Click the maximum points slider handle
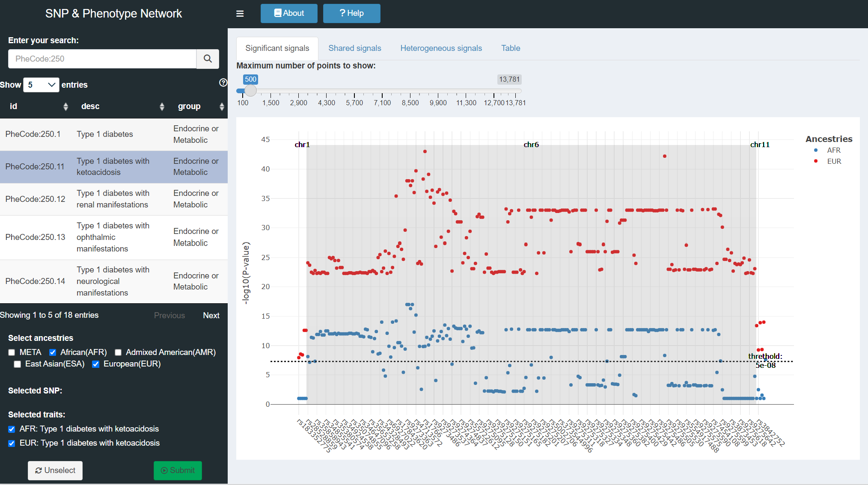Viewport: 868px width, 485px height. click(250, 91)
